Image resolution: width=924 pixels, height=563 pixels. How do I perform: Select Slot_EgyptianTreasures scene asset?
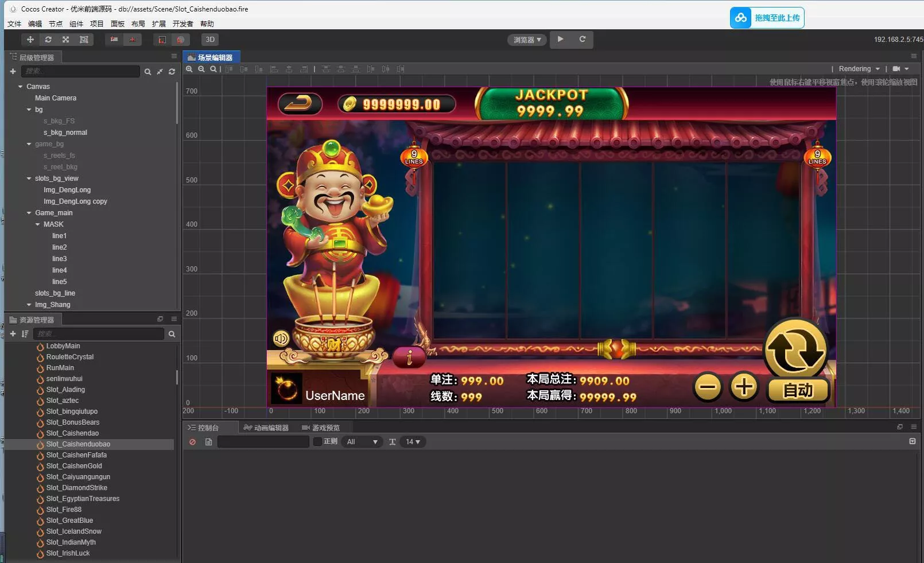click(83, 499)
